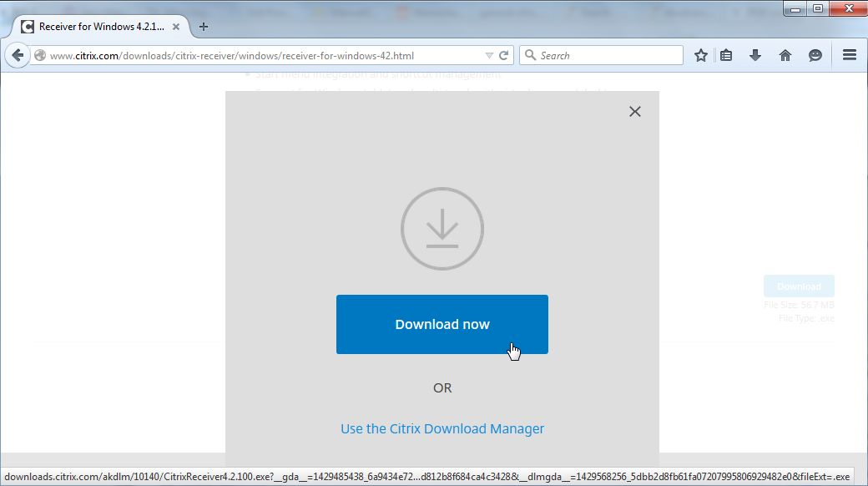Open a new tab with plus button

click(x=204, y=27)
